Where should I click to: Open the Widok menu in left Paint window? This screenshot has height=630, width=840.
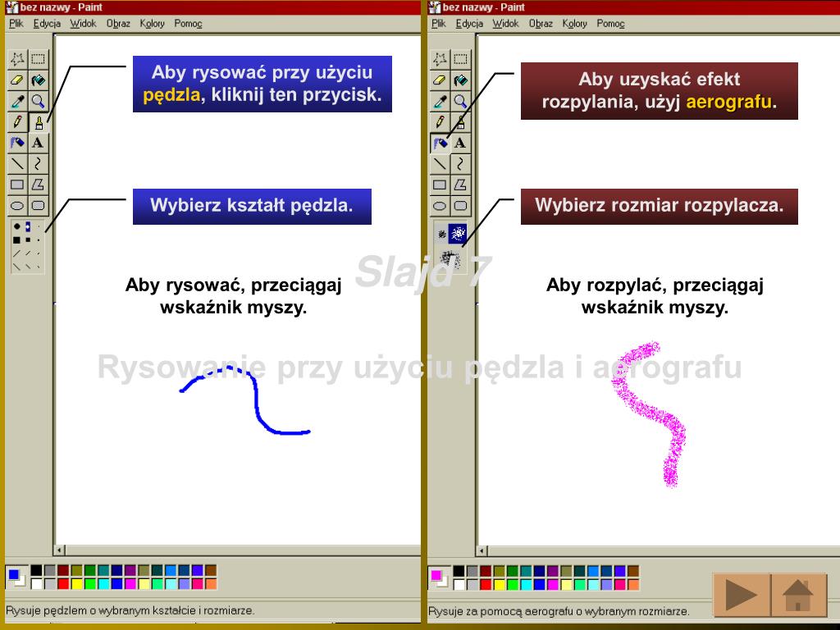pyautogui.click(x=83, y=24)
